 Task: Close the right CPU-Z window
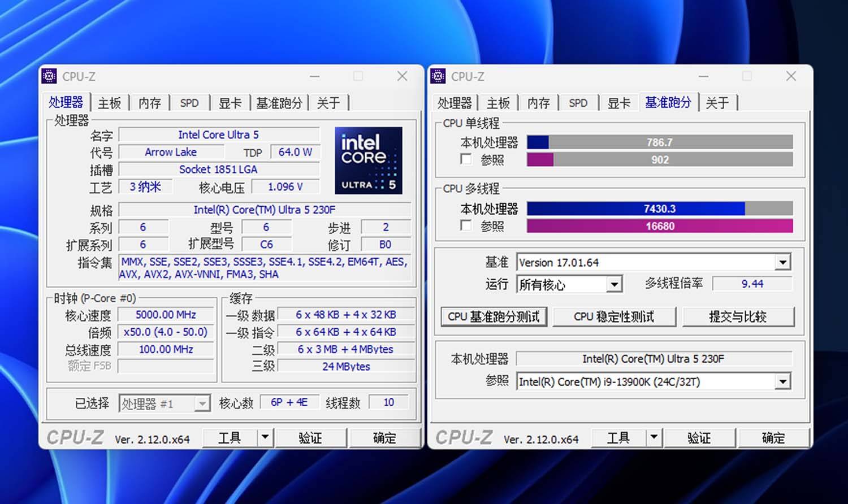click(791, 76)
